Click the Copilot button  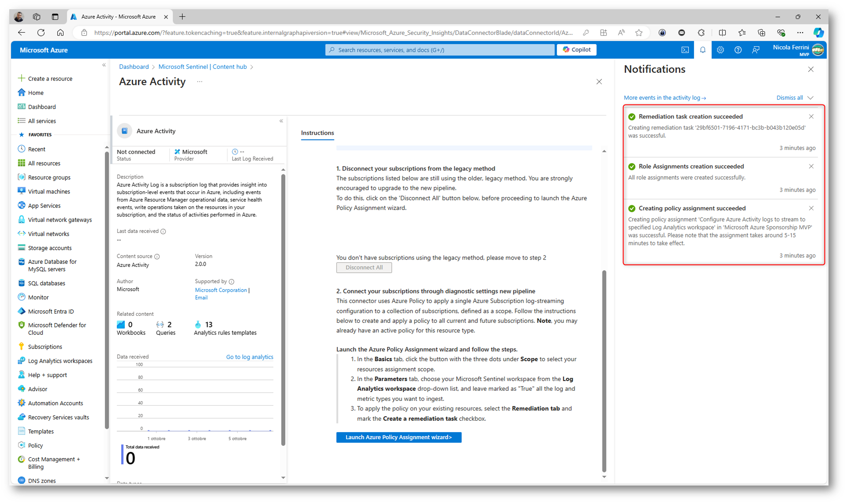576,50
